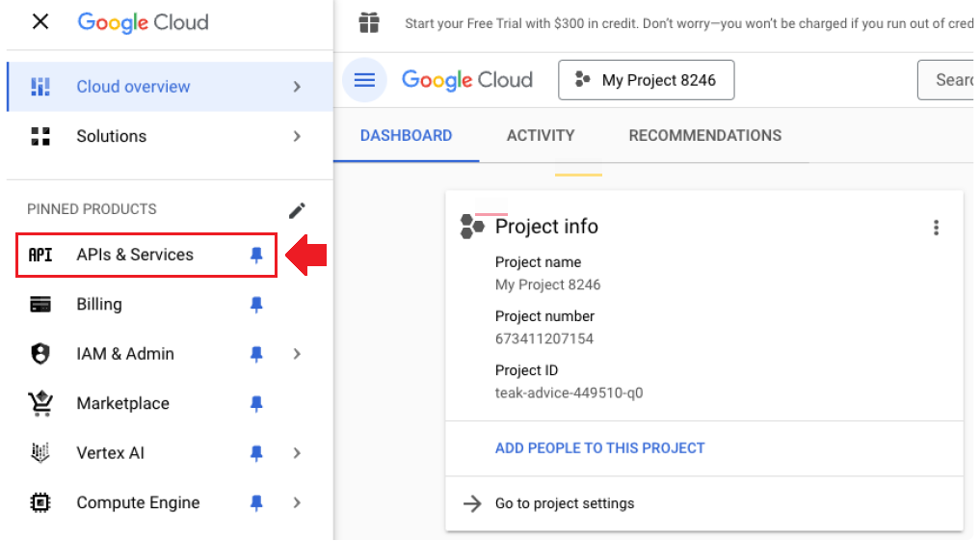980x541 pixels.
Task: Click the Project info card title
Action: (x=546, y=227)
